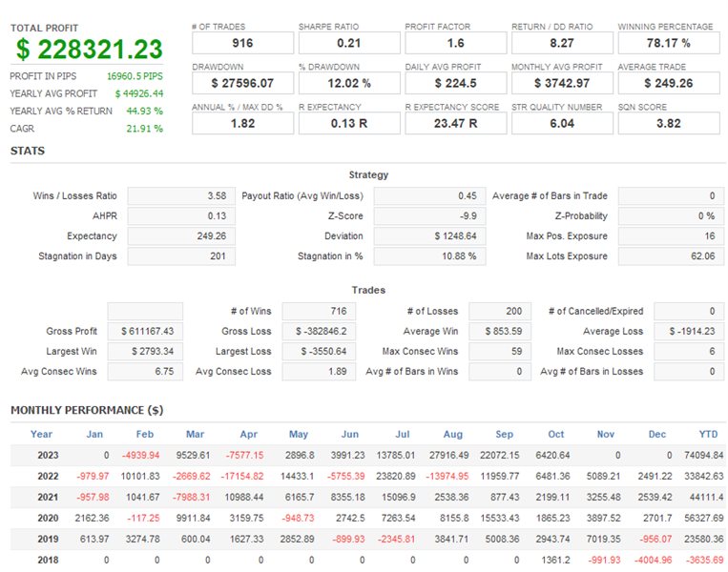Screen dimensions: 728x572
Task: Click the Drawdown value $ 27596.07
Action: pyautogui.click(x=242, y=83)
